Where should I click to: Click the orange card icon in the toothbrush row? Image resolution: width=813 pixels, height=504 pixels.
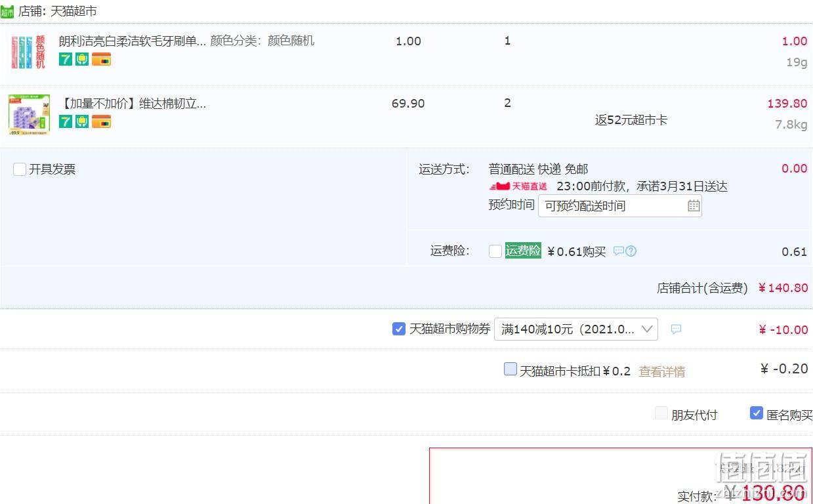coord(101,60)
